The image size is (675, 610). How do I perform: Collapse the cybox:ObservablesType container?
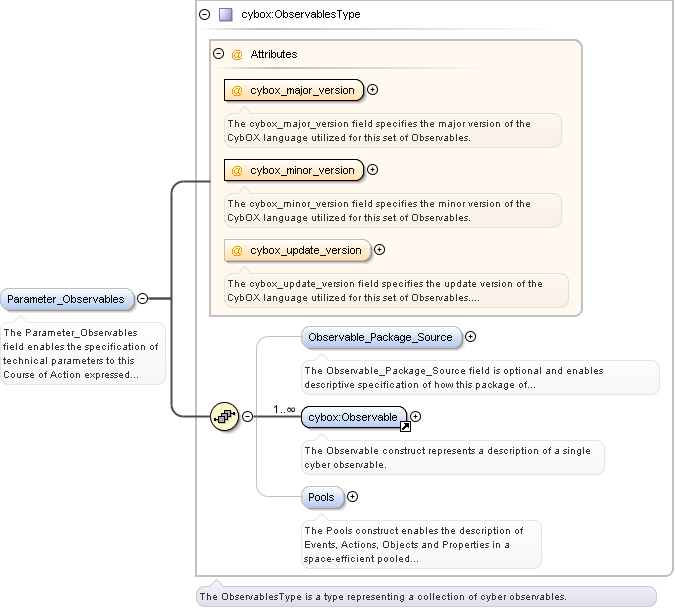point(205,15)
